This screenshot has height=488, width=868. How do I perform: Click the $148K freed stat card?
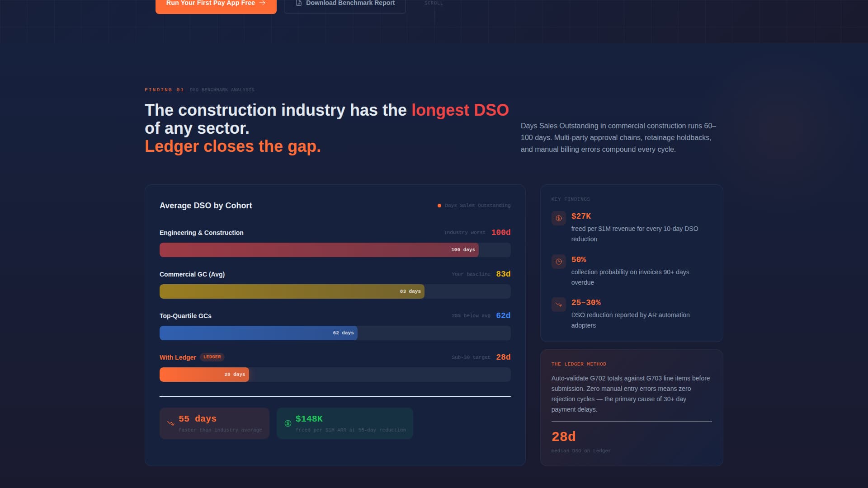click(345, 423)
